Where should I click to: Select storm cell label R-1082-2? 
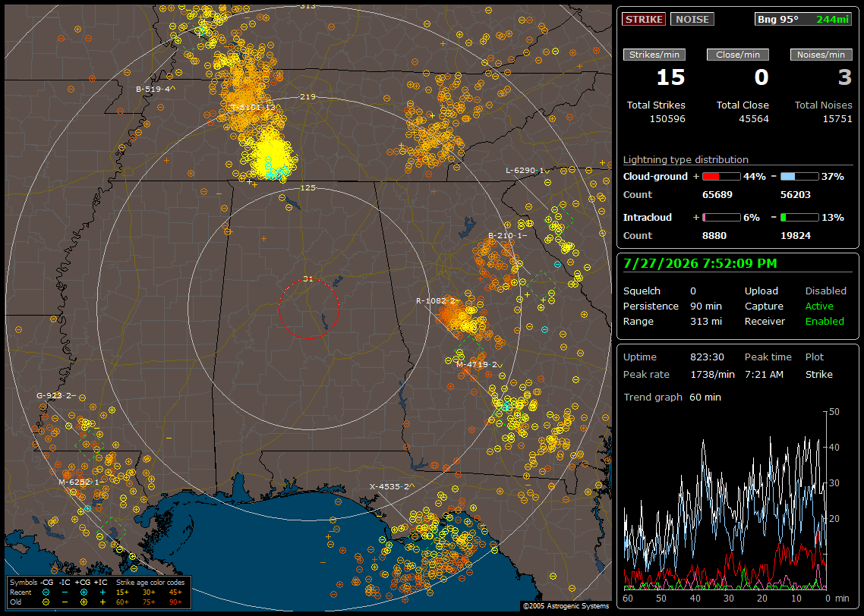pyautogui.click(x=437, y=300)
